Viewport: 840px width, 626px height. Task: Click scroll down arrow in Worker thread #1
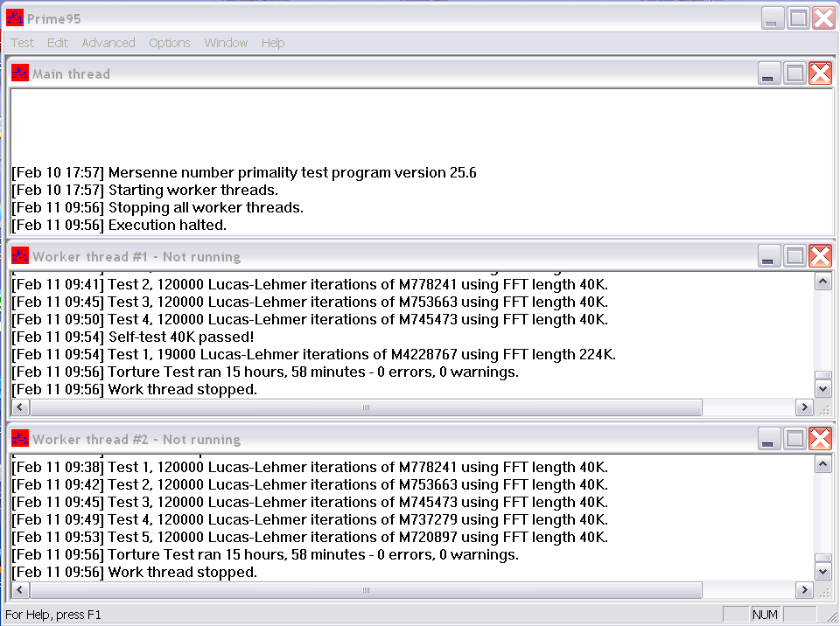[x=822, y=389]
